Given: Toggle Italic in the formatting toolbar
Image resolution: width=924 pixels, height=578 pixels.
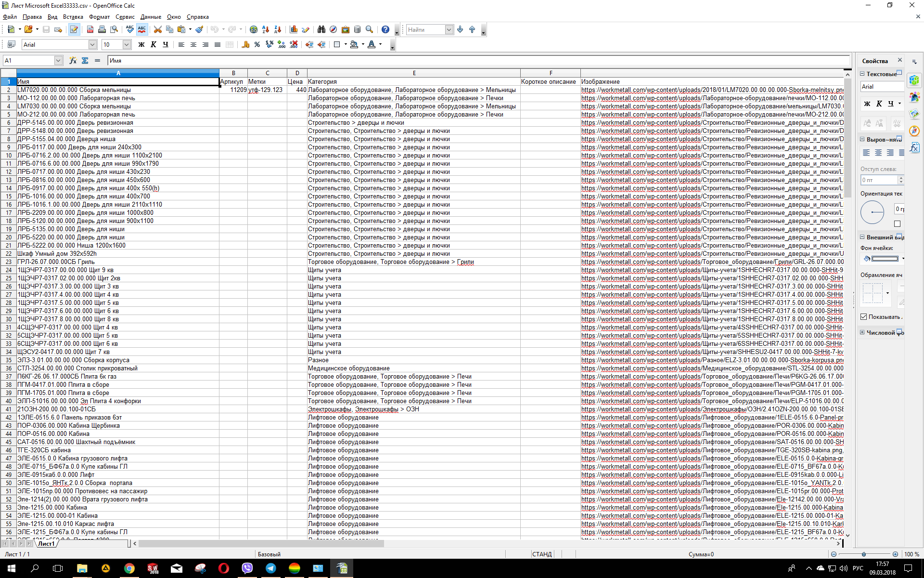Looking at the screenshot, I should (154, 45).
